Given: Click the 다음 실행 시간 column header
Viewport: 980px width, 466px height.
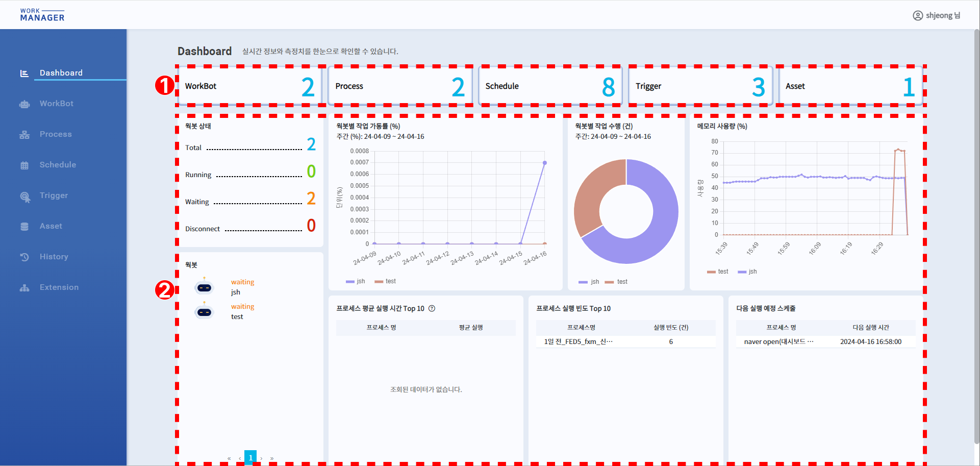Looking at the screenshot, I should tap(871, 328).
